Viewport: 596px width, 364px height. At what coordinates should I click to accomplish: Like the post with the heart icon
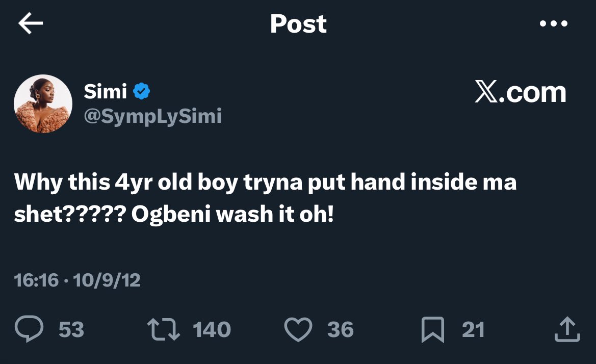click(298, 330)
